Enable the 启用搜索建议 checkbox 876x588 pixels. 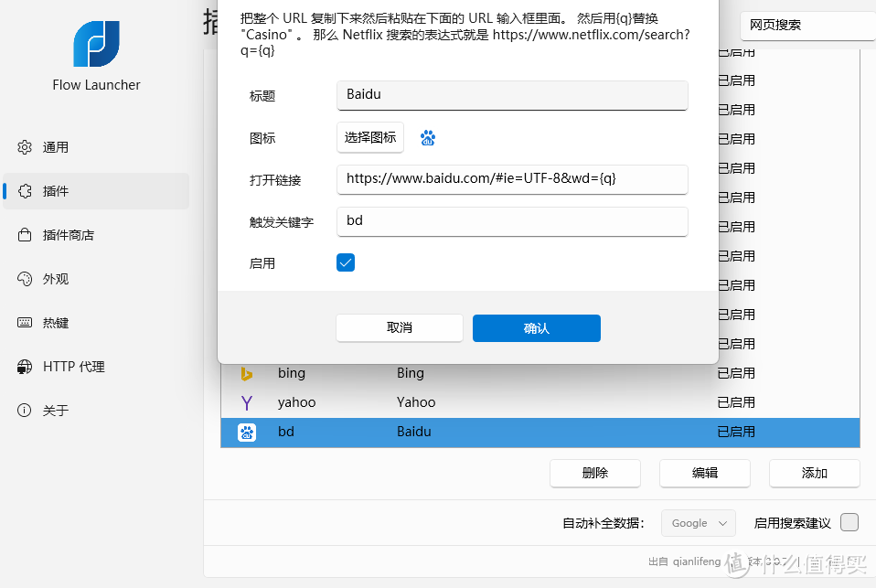pos(849,522)
